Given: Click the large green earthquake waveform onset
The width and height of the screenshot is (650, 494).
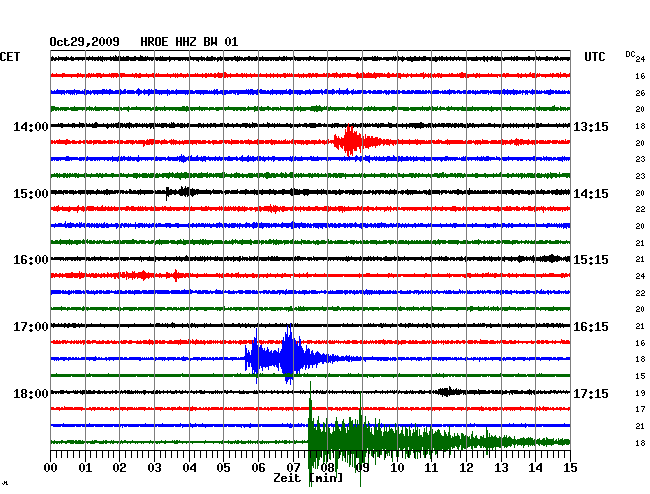Looking at the screenshot, I should pos(310,435).
